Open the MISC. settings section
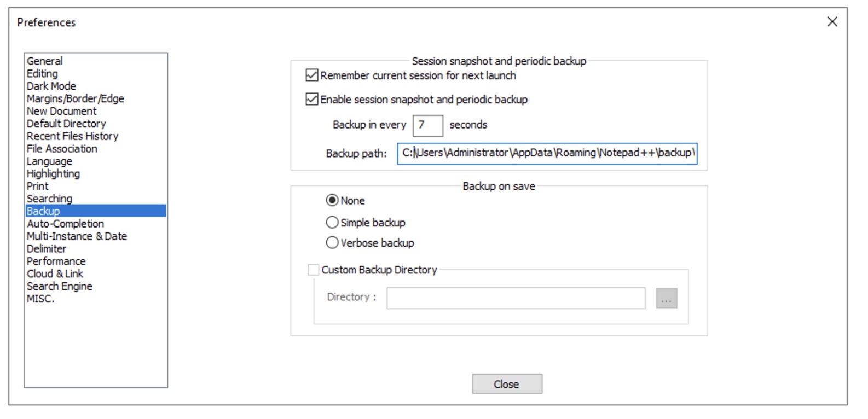The height and width of the screenshot is (419, 868). [x=40, y=299]
